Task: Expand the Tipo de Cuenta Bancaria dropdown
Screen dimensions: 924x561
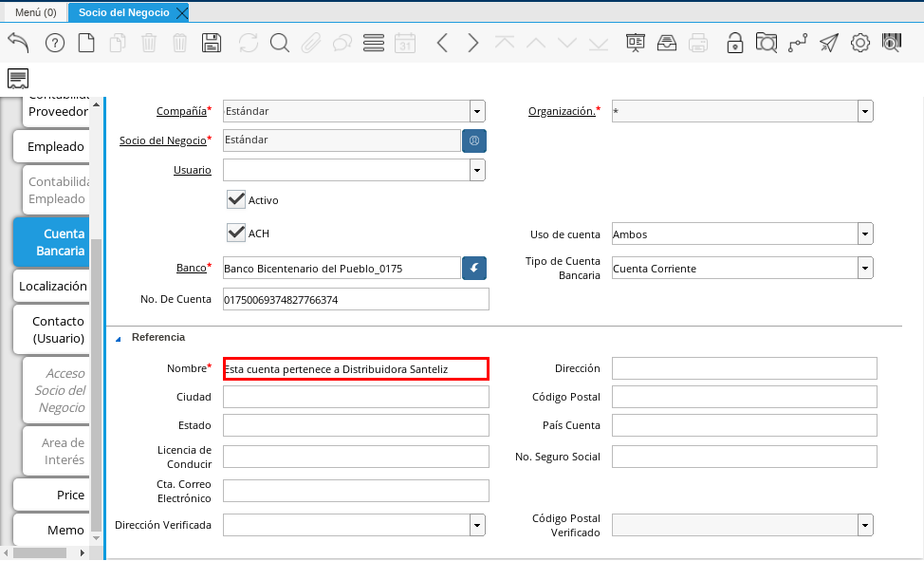Action: pyautogui.click(x=864, y=269)
